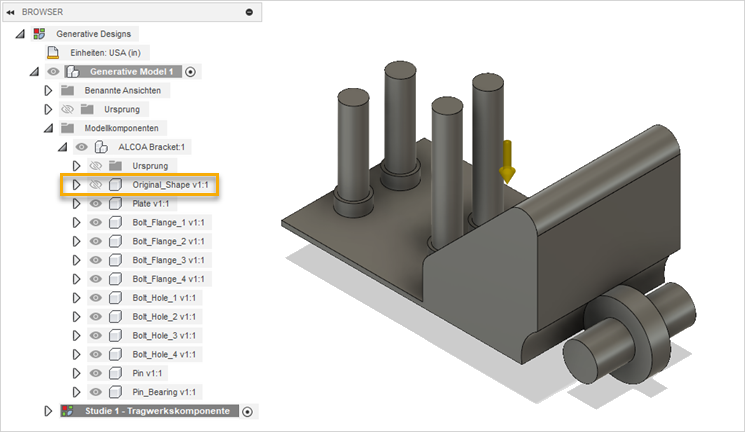Activate Generative Model 1 radio button
The height and width of the screenshot is (432, 745).
191,72
